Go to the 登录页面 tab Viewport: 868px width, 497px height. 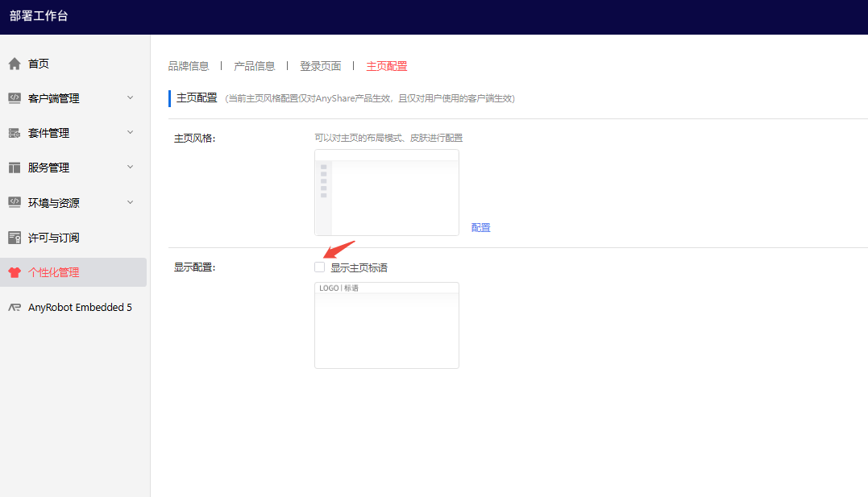click(321, 66)
